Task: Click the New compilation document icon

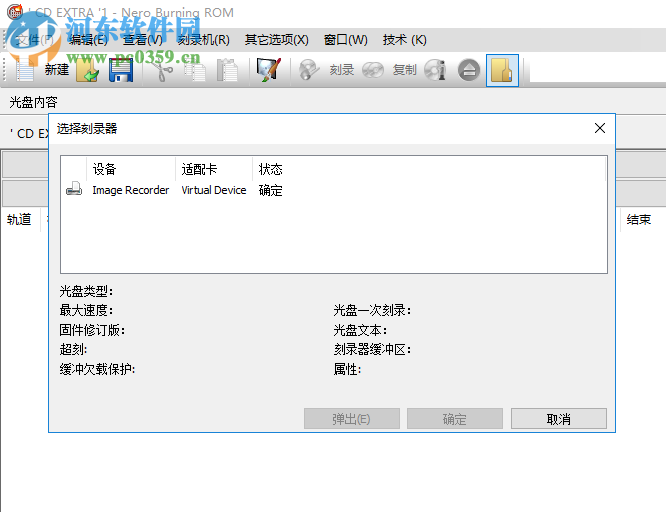Action: (25, 70)
